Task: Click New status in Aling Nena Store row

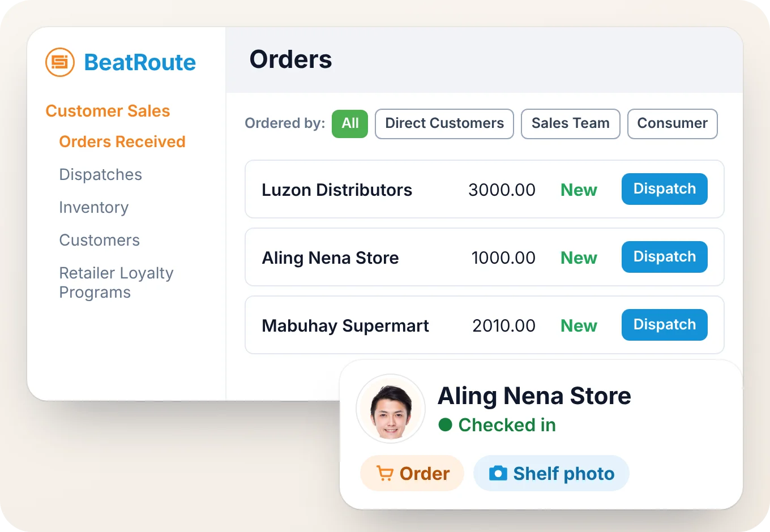Action: coord(579,258)
